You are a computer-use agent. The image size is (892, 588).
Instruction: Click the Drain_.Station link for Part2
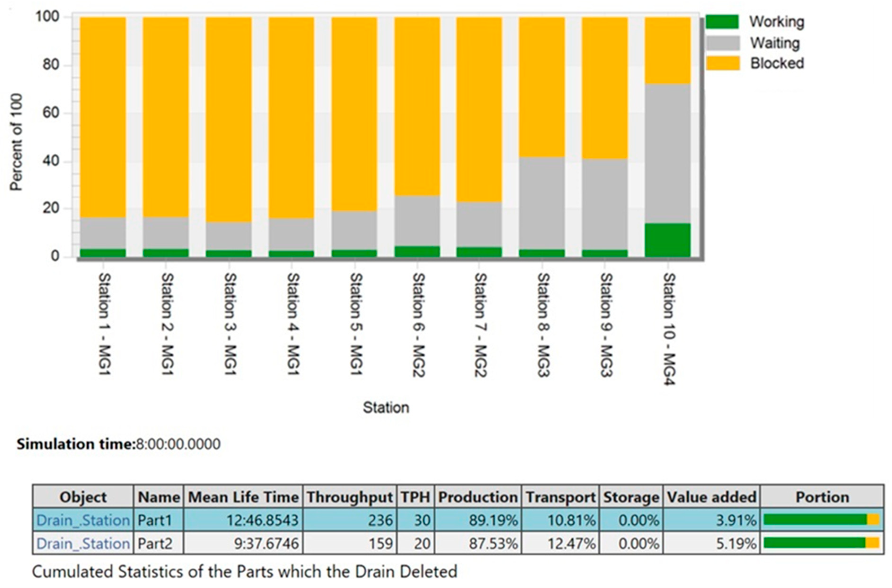[83, 543]
